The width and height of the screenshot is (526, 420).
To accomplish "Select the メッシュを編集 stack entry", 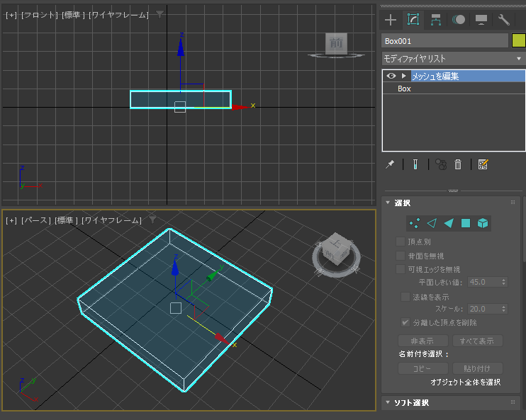I will (x=468, y=76).
